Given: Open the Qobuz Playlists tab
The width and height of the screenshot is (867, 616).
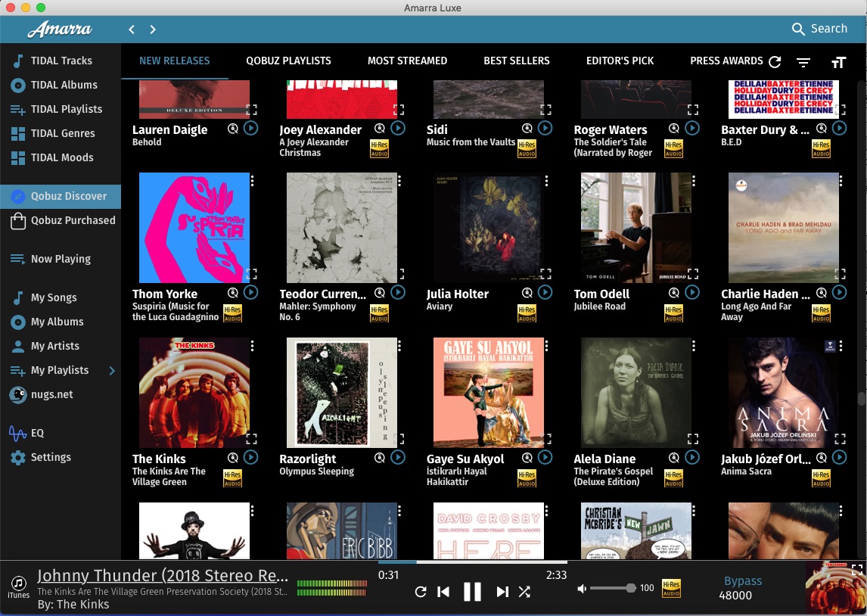Looking at the screenshot, I should coord(289,61).
